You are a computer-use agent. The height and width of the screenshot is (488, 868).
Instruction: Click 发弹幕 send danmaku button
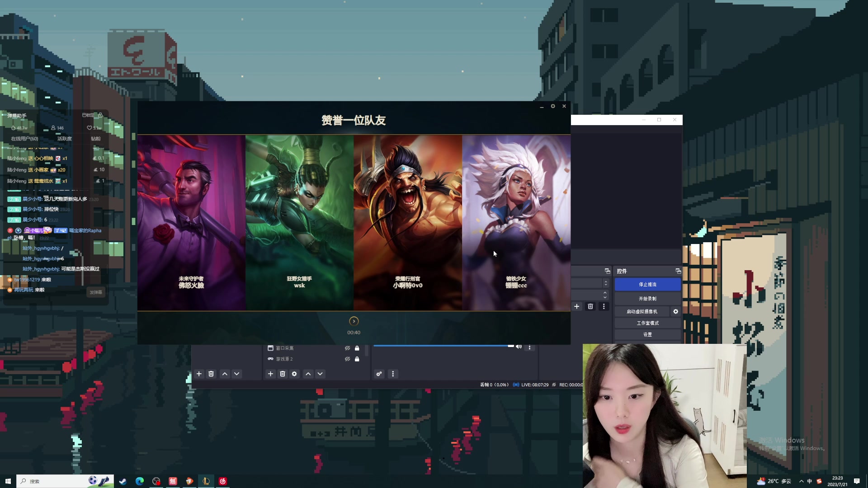(96, 292)
